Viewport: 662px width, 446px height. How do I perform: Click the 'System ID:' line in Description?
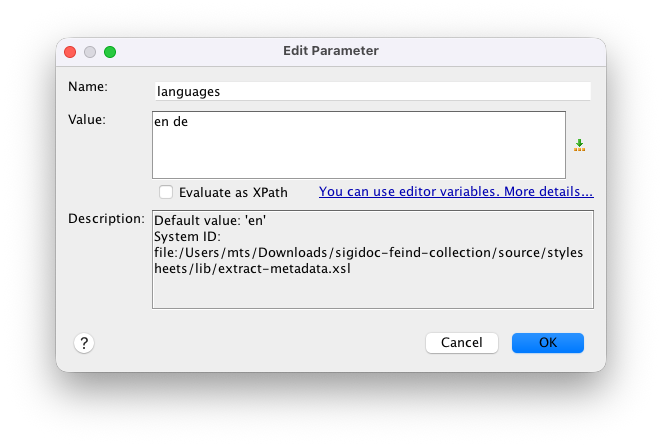point(188,236)
